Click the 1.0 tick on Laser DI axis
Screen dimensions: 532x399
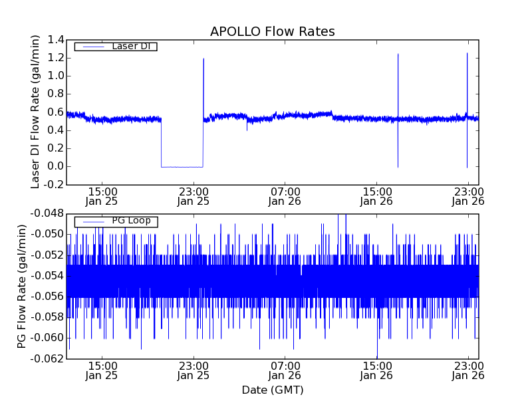click(56, 76)
